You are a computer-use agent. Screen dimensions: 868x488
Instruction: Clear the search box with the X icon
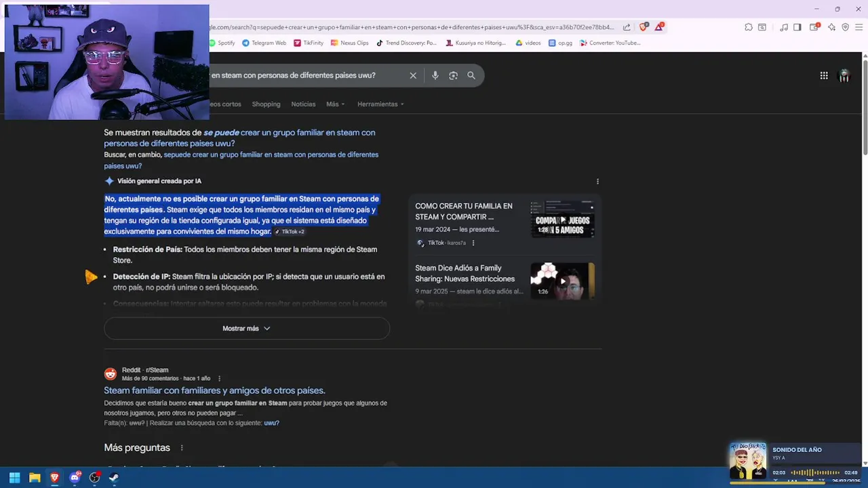[413, 75]
